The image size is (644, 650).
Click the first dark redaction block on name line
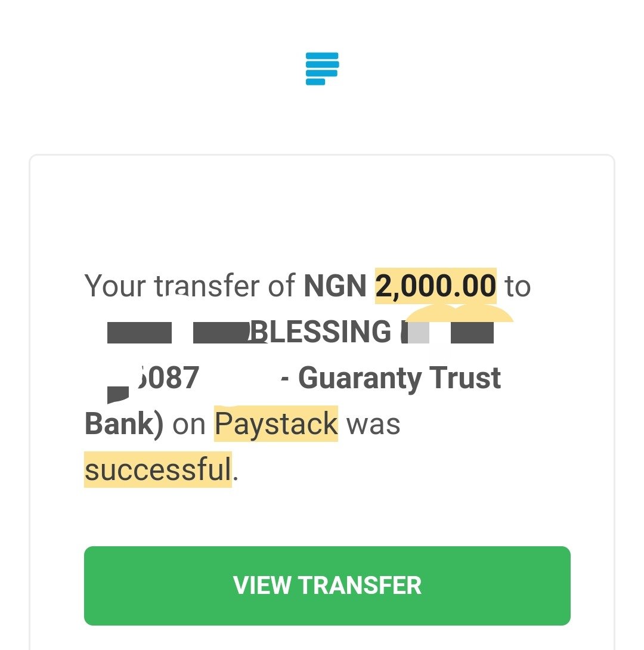pos(140,333)
